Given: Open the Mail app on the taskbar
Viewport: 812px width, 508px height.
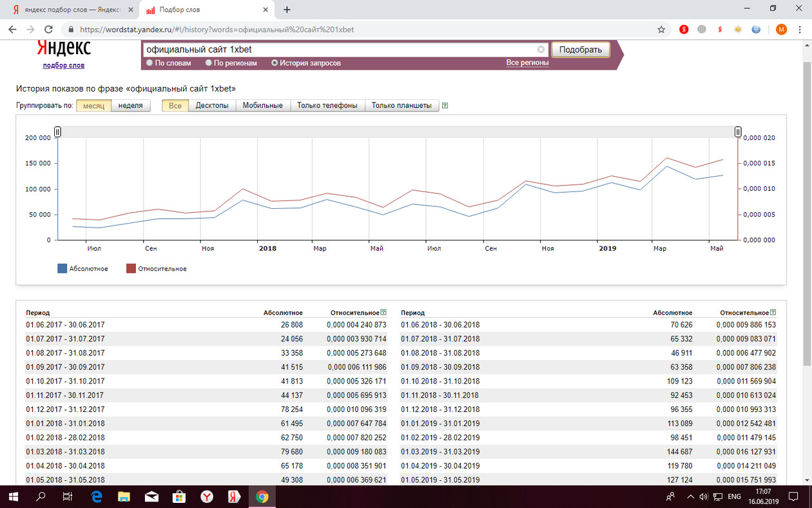Looking at the screenshot, I should [152, 497].
